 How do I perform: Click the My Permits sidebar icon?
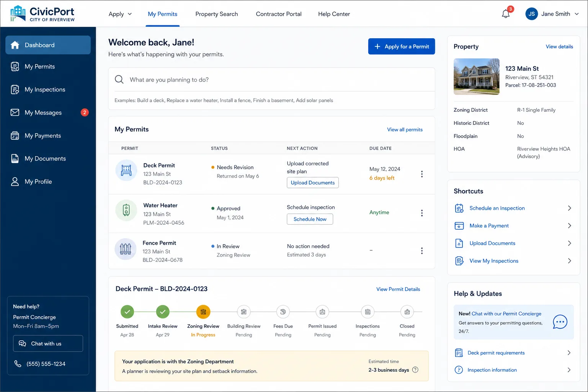15,67
